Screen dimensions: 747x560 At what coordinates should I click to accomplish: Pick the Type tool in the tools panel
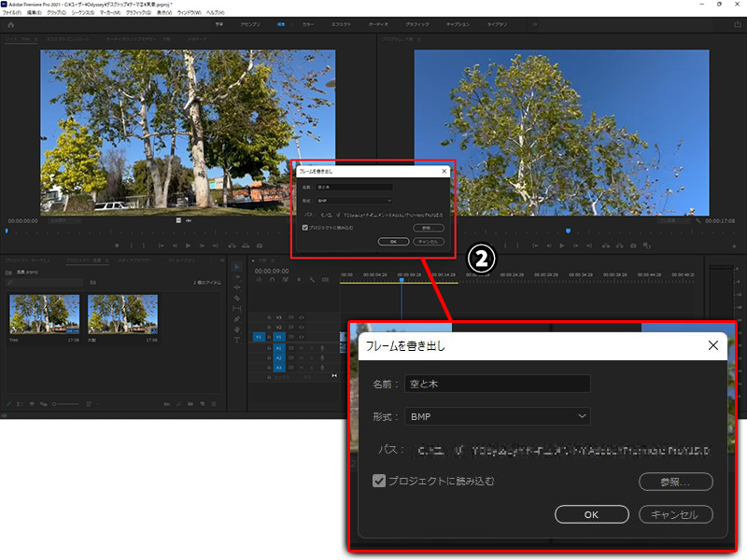pyautogui.click(x=236, y=340)
